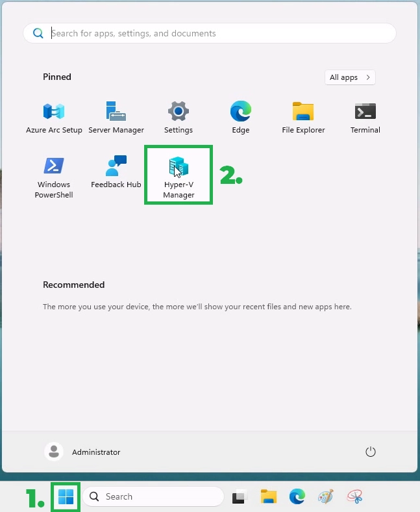Click the Start menu search field
The width and height of the screenshot is (420, 512).
210,33
